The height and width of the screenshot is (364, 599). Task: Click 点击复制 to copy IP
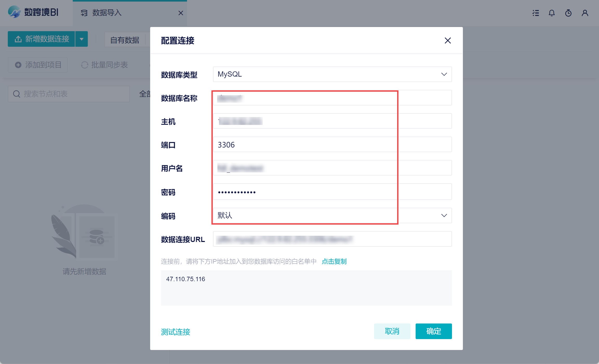click(334, 261)
